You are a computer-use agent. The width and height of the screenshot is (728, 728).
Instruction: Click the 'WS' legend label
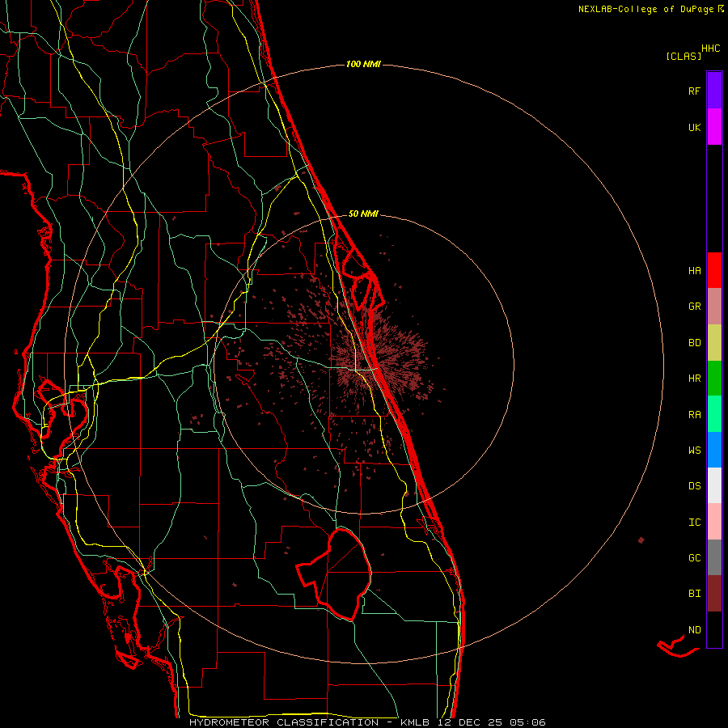[694, 451]
